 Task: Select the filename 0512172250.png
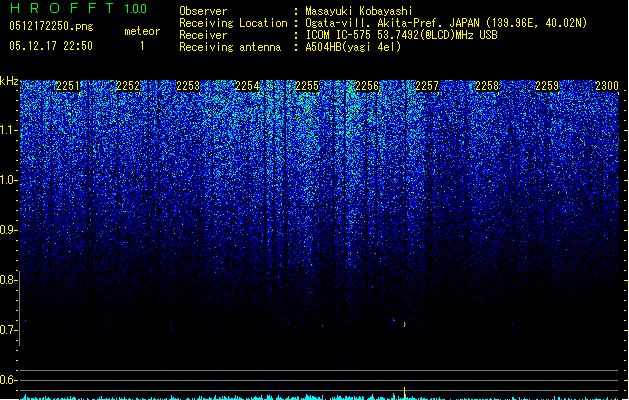tap(51, 27)
